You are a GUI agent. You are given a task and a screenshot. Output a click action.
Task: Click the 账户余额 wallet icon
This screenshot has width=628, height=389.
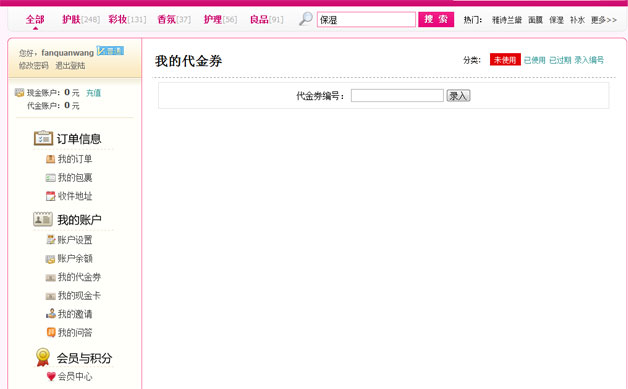coord(50,259)
